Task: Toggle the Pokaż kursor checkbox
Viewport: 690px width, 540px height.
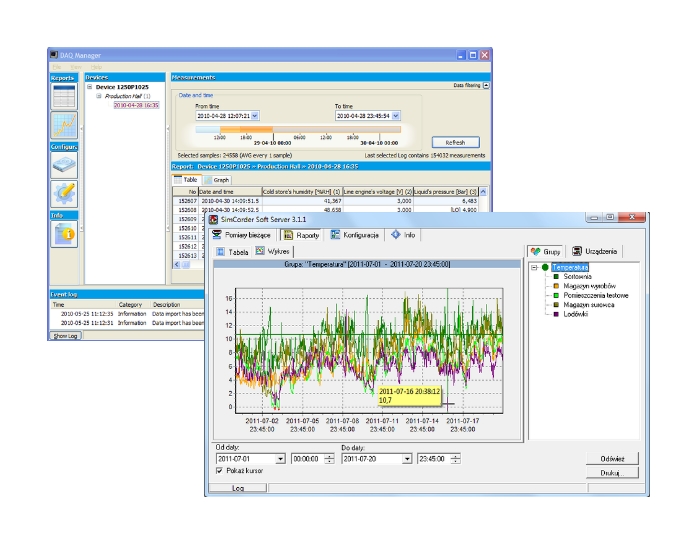Action: pyautogui.click(x=219, y=470)
